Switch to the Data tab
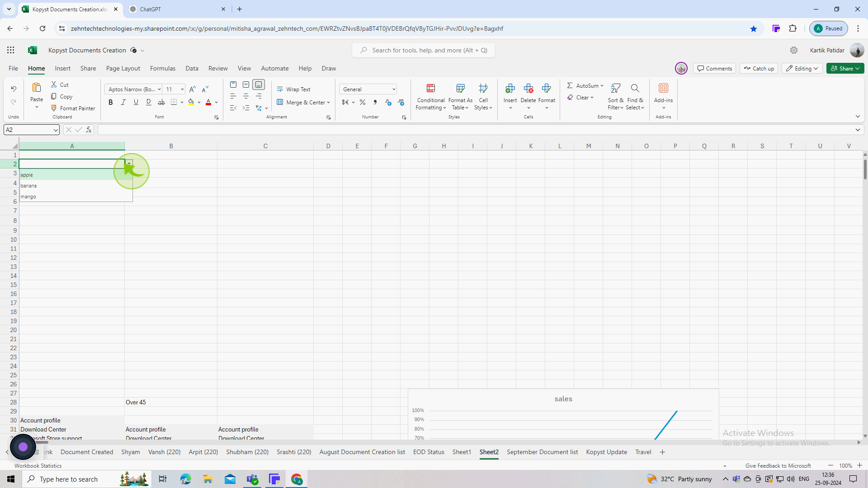This screenshot has width=868, height=488. point(192,68)
